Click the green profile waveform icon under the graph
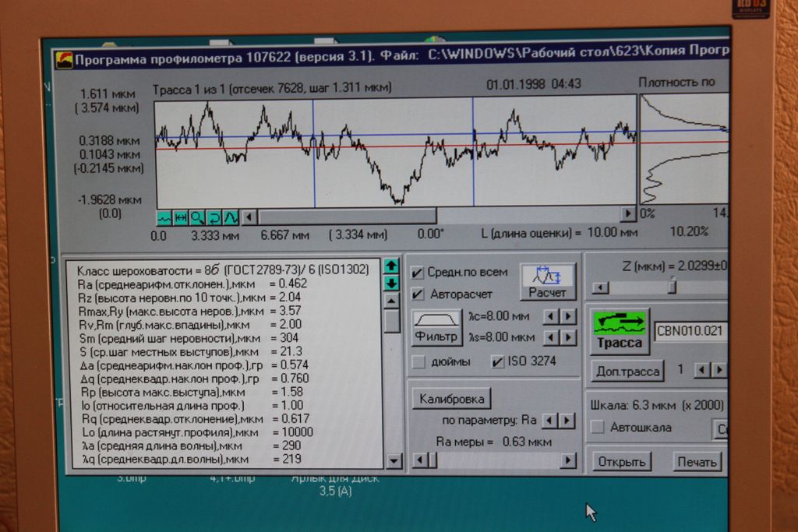This screenshot has height=532, width=798. (x=164, y=218)
